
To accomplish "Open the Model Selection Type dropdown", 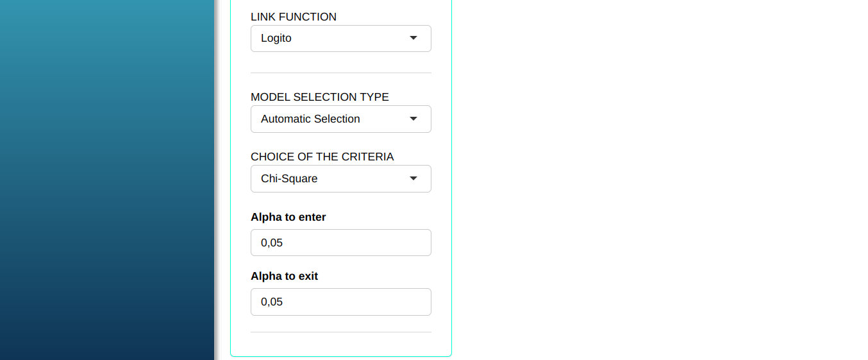I will pos(340,119).
